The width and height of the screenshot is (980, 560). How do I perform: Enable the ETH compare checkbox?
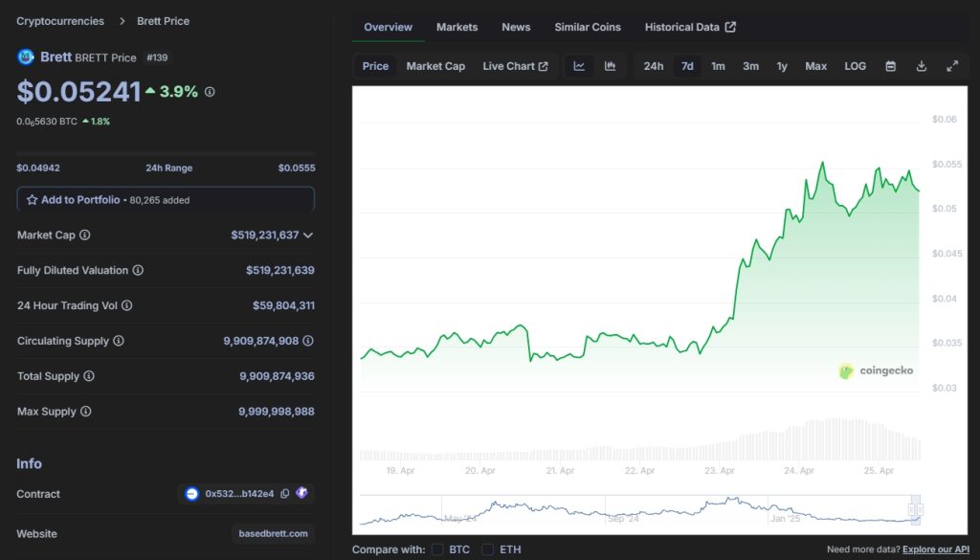click(x=487, y=549)
